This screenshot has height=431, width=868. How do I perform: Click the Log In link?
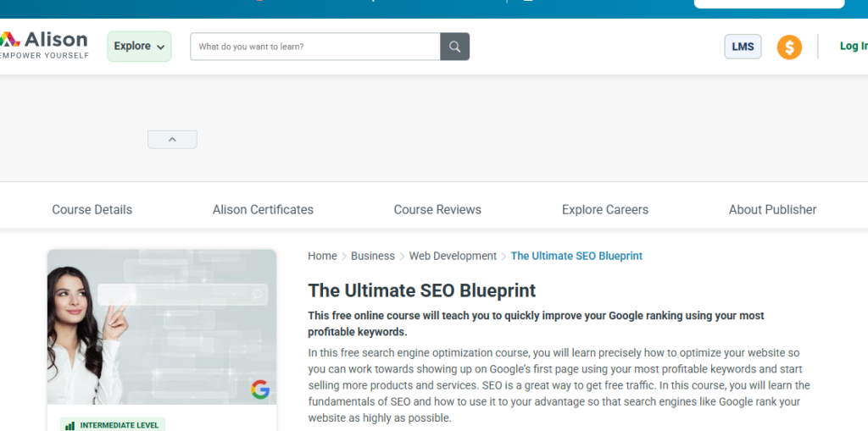click(x=853, y=46)
